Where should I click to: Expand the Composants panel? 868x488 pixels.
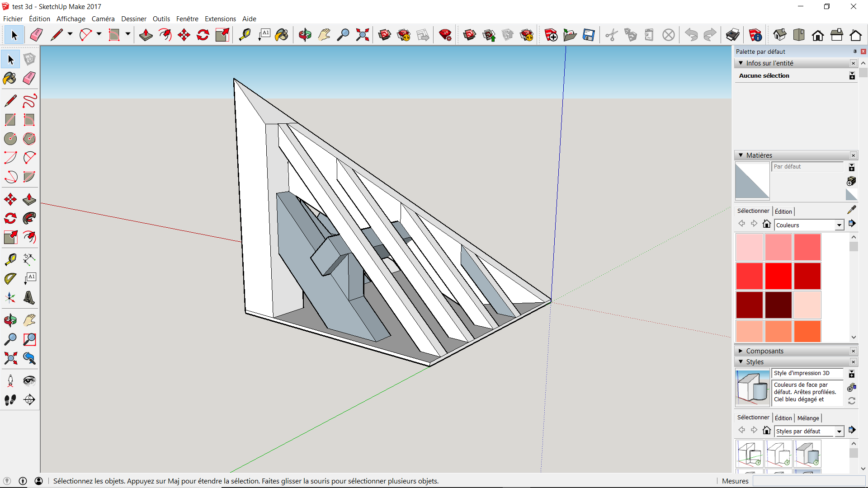pyautogui.click(x=741, y=351)
